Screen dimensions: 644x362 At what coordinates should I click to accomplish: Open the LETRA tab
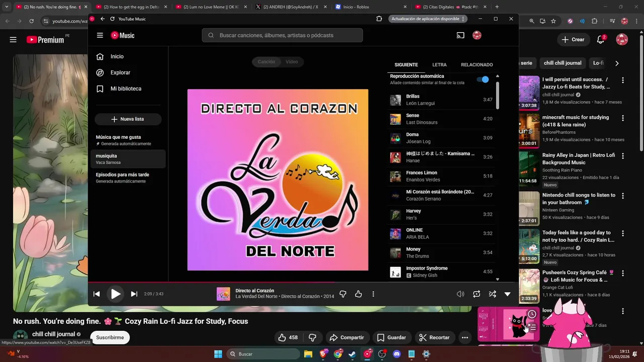point(439,65)
